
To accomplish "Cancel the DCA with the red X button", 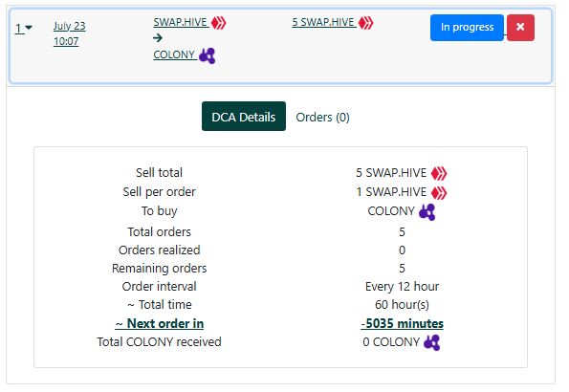I will 520,27.
